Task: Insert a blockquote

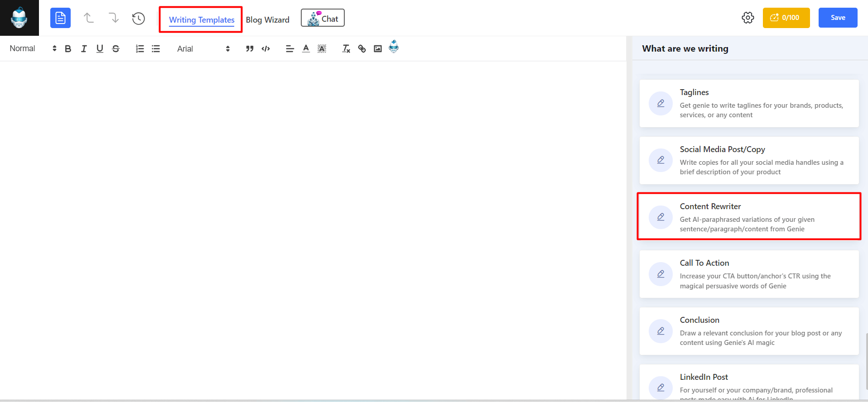Action: coord(250,49)
